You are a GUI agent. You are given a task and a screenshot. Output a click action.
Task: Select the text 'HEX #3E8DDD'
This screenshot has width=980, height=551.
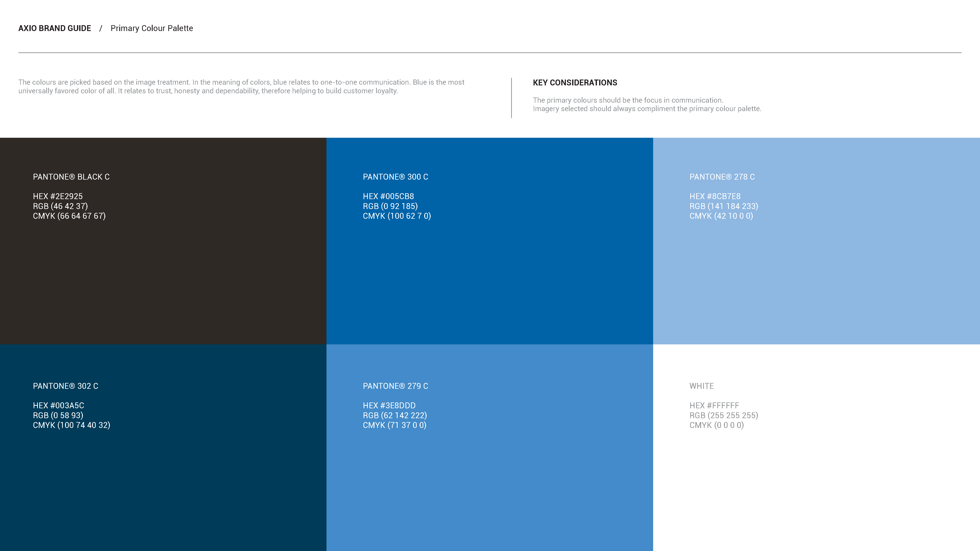click(x=389, y=405)
